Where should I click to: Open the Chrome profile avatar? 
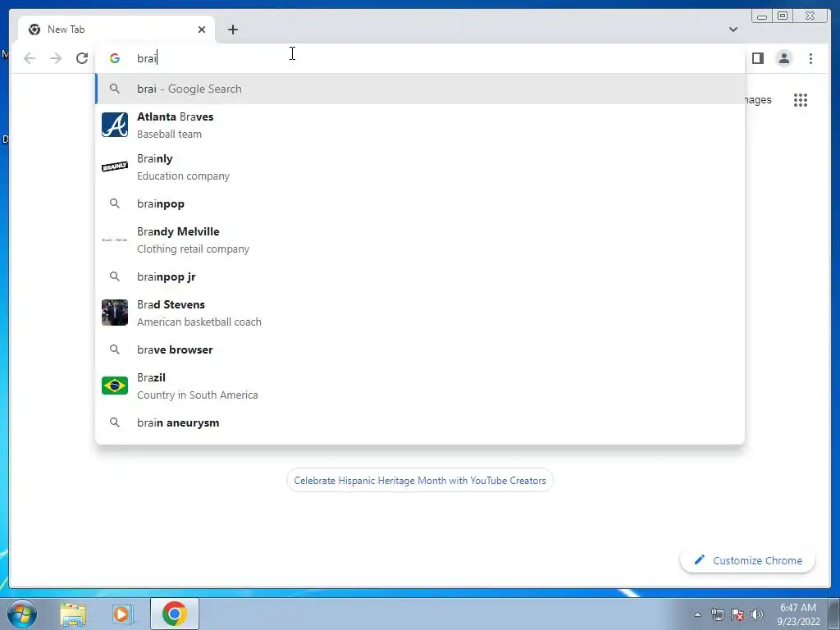(x=783, y=58)
